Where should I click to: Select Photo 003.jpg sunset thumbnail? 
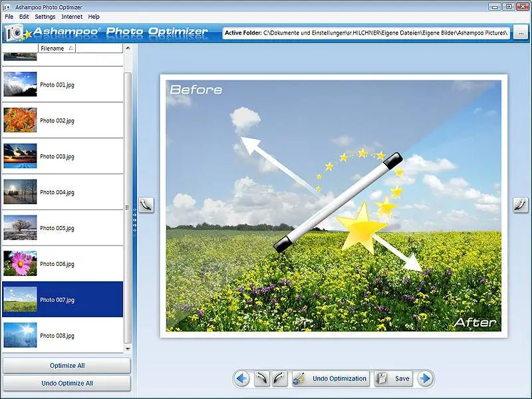[20, 156]
